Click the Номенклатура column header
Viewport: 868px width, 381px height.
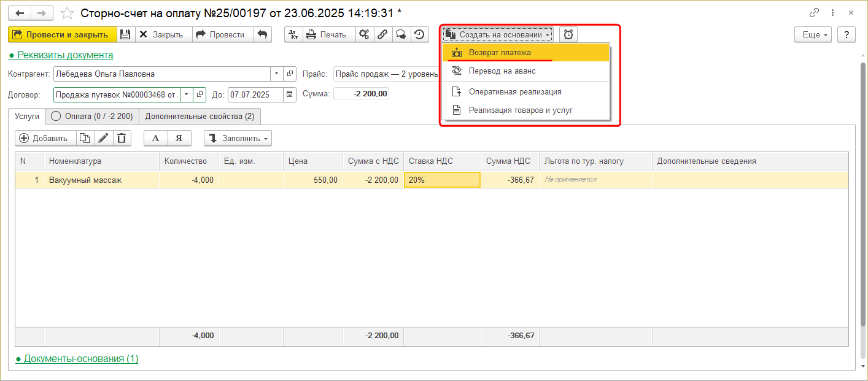tap(101, 161)
